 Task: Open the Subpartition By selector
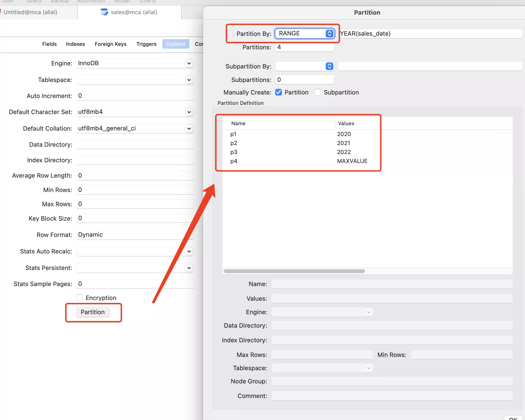pyautogui.click(x=305, y=66)
